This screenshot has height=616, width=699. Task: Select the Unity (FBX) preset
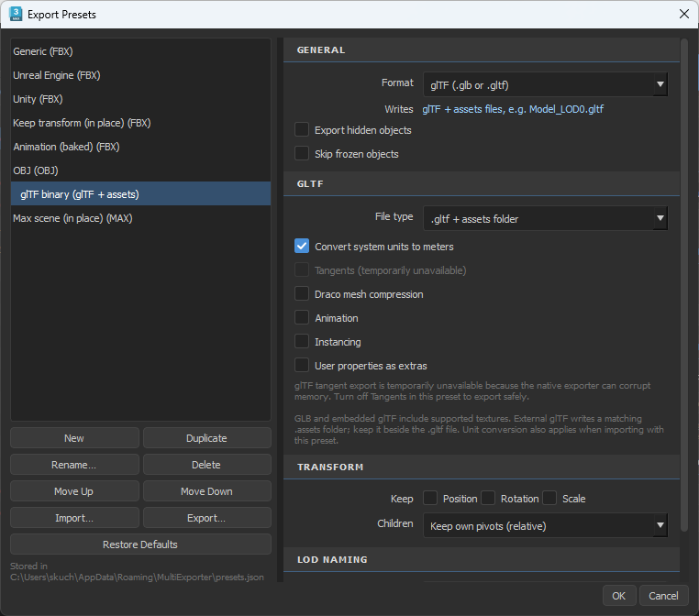pyautogui.click(x=140, y=99)
